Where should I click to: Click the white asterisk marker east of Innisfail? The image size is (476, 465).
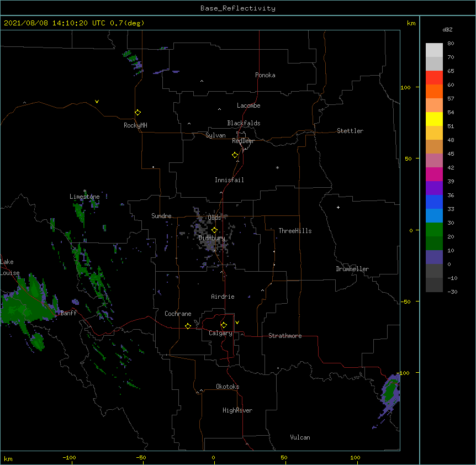coord(277,167)
